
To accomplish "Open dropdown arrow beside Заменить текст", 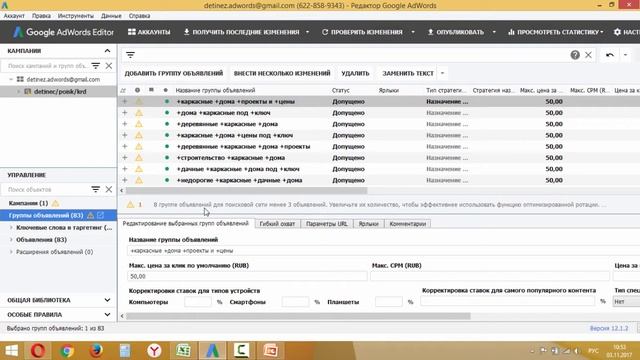I will click(x=442, y=73).
